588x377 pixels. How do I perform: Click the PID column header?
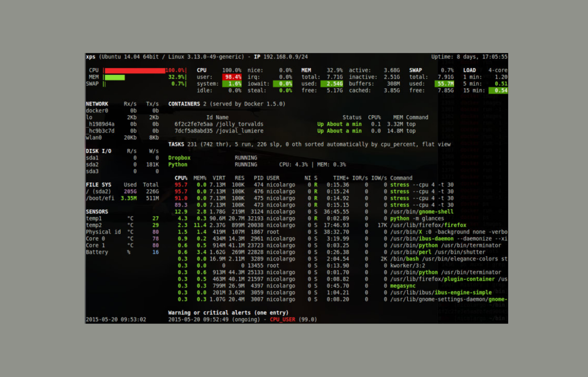(259, 178)
